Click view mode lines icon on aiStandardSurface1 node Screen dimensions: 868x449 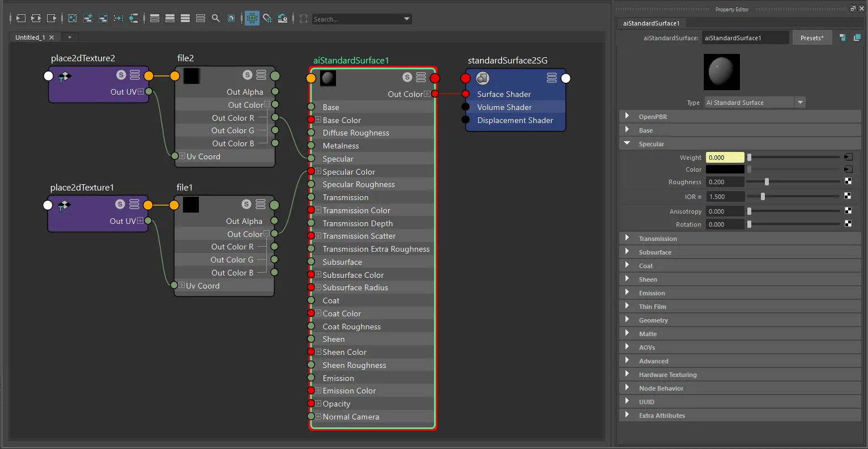(421, 77)
